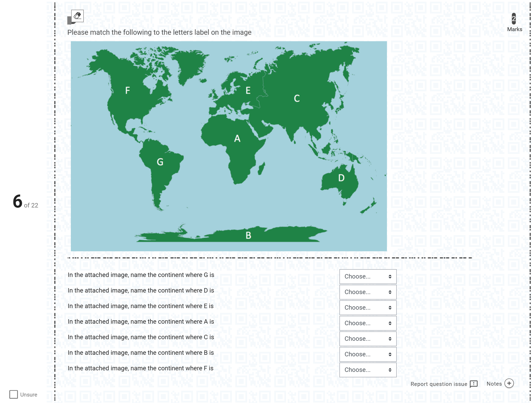Click letter G on the map
Viewport: 532px width, 403px height.
click(160, 162)
